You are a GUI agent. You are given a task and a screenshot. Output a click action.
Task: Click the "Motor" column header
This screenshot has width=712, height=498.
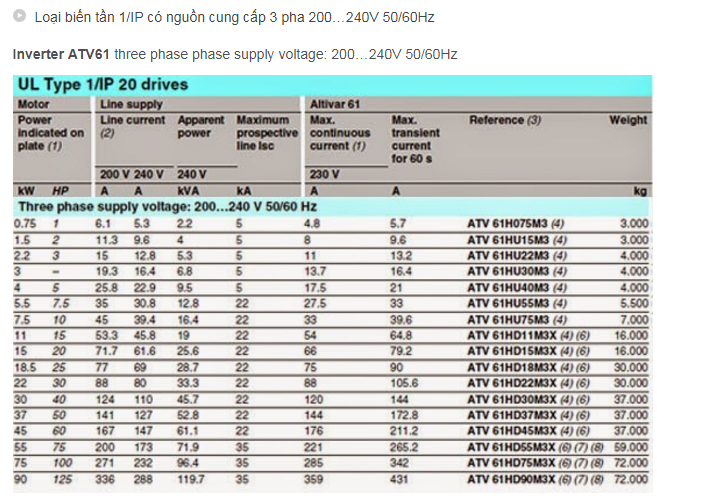[x=34, y=104]
